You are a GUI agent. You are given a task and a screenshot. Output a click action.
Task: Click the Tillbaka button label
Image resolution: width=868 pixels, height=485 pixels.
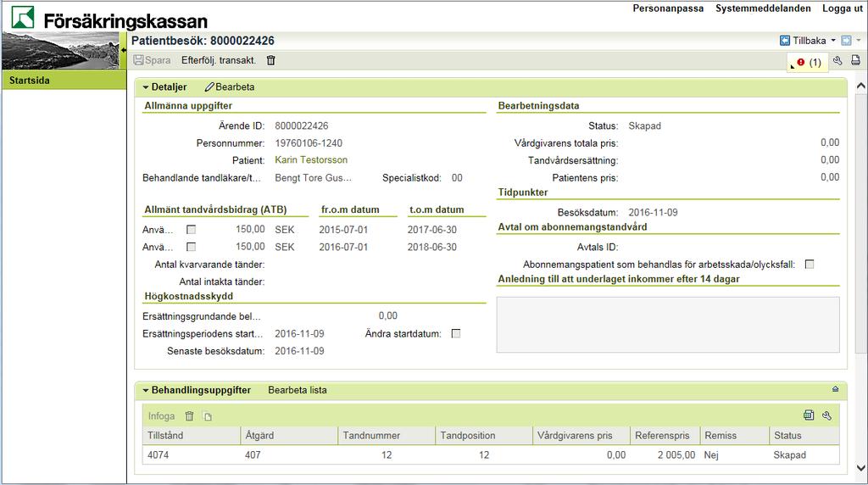(x=809, y=41)
